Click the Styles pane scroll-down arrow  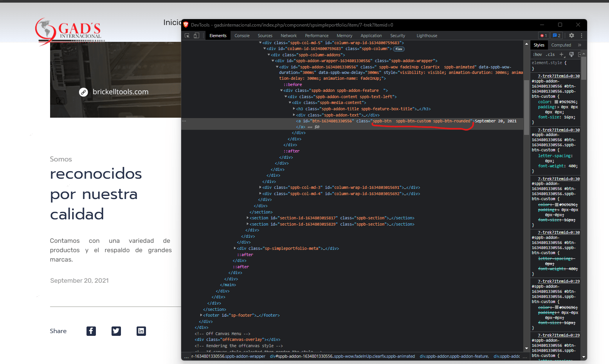point(584,357)
